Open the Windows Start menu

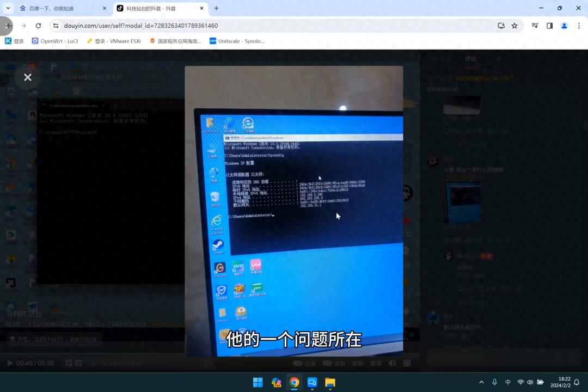click(258, 382)
